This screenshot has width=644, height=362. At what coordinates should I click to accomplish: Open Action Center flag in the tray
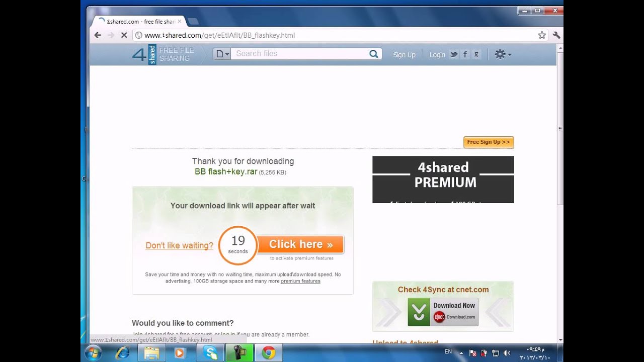(x=473, y=353)
